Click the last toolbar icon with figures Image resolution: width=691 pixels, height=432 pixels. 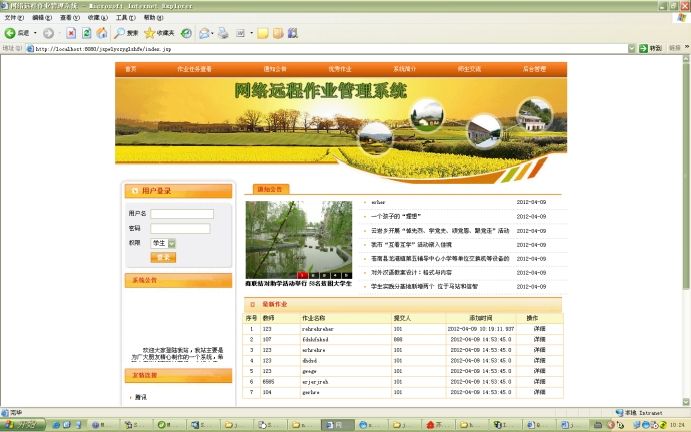[x=293, y=33]
